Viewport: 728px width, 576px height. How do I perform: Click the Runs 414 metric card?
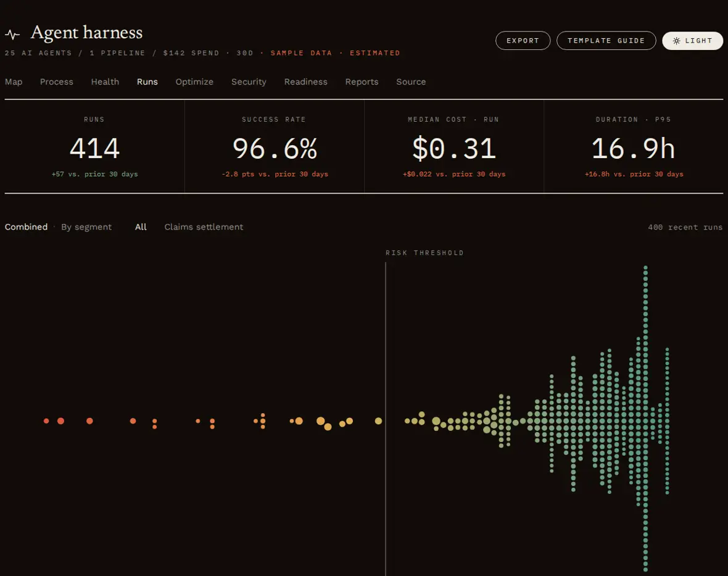pyautogui.click(x=95, y=146)
